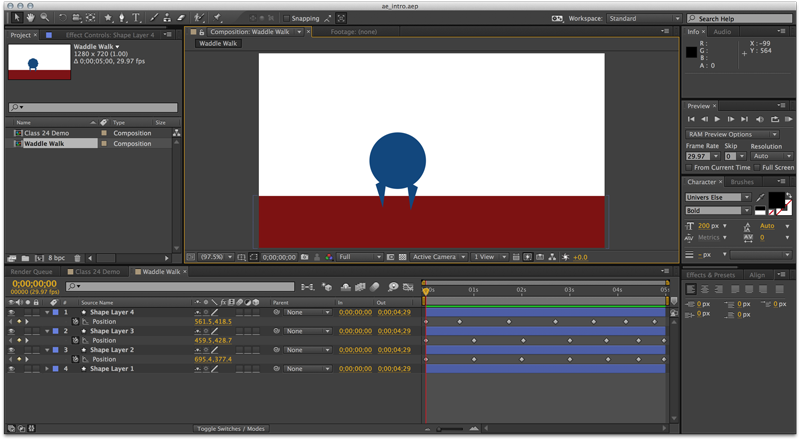Screen dimensions: 800x440
Task: Select the Rotation tool
Action: 62,18
